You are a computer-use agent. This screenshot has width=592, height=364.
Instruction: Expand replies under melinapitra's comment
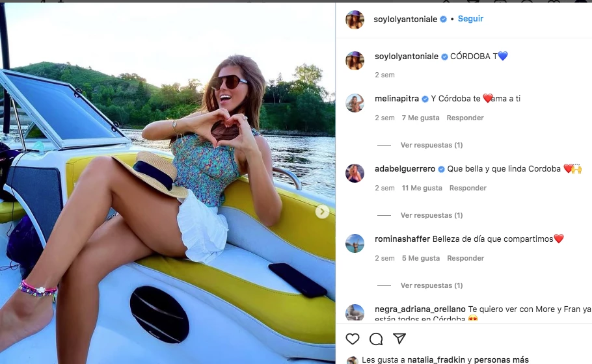431,145
